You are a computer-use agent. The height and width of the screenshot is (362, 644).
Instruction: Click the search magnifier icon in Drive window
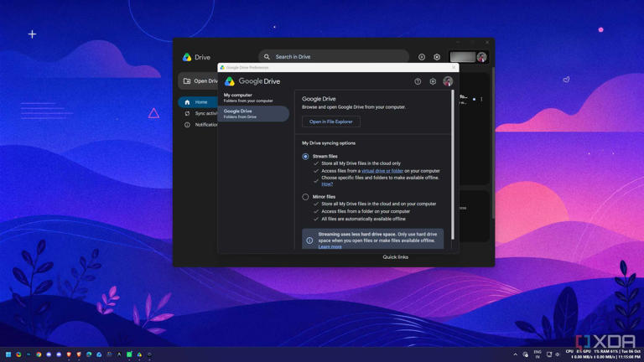point(267,57)
